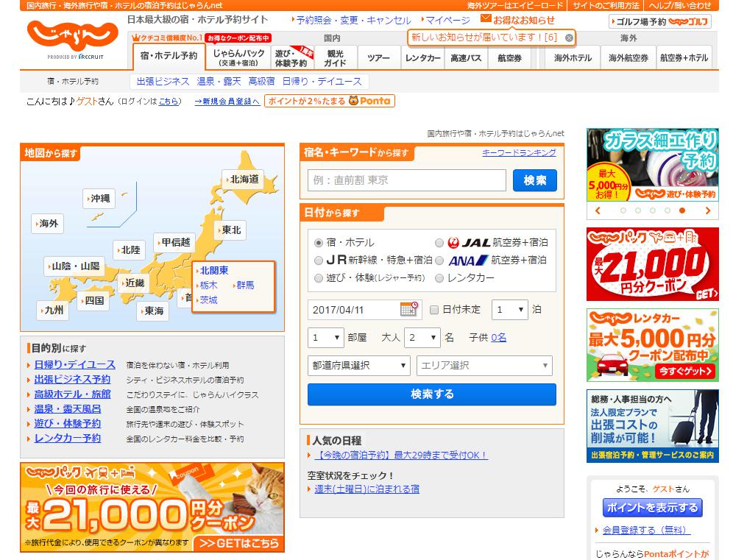Select the active fifth carousel dot
This screenshot has height=560, width=733.
click(682, 210)
